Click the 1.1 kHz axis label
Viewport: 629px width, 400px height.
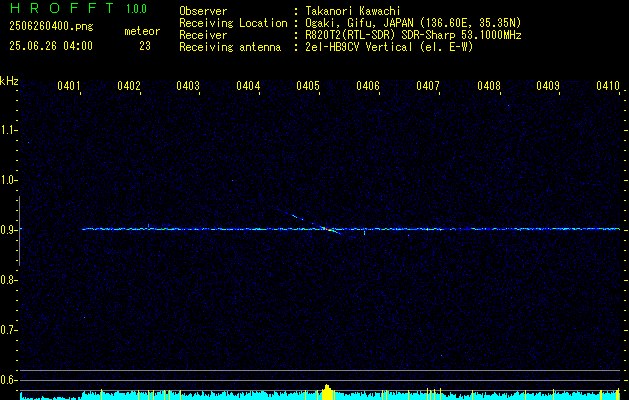click(8, 130)
